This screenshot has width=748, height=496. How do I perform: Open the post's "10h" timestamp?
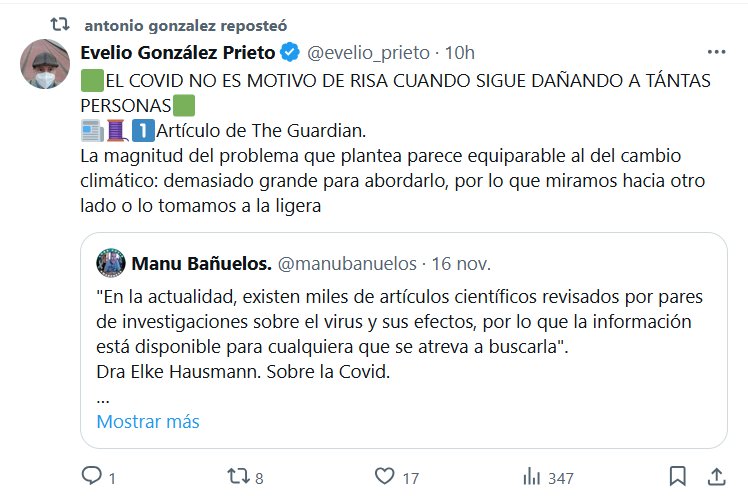(x=460, y=52)
